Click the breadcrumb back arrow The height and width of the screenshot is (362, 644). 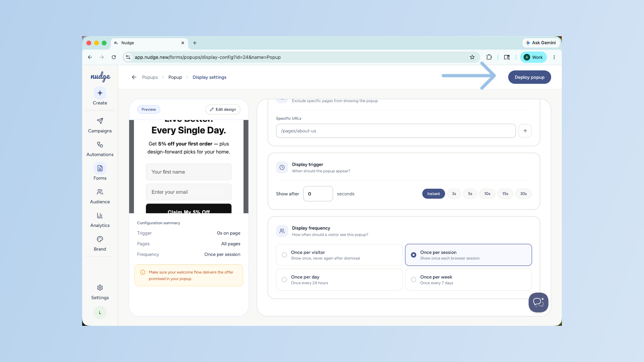point(134,77)
